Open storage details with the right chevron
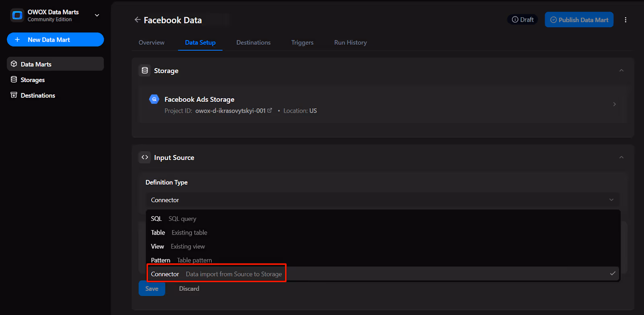Viewport: 644px width, 315px height. (x=614, y=104)
